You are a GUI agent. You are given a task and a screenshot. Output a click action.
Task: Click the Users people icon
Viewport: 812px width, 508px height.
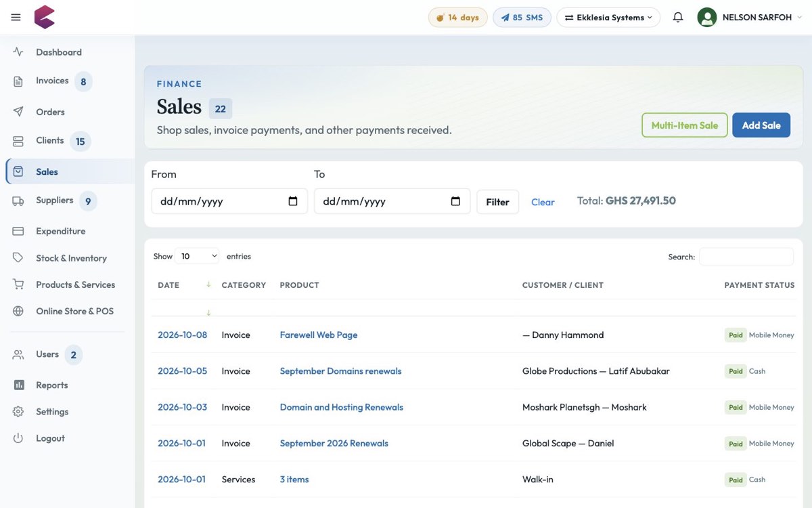point(18,354)
